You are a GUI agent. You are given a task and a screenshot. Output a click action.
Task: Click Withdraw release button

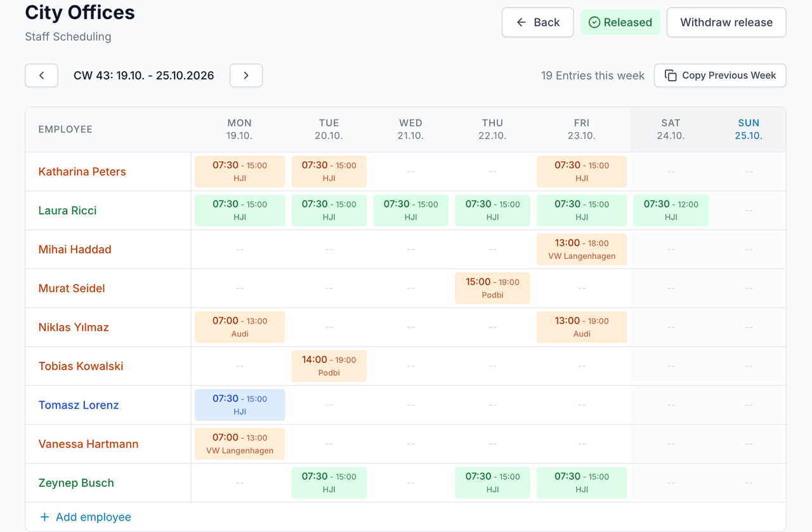(726, 22)
